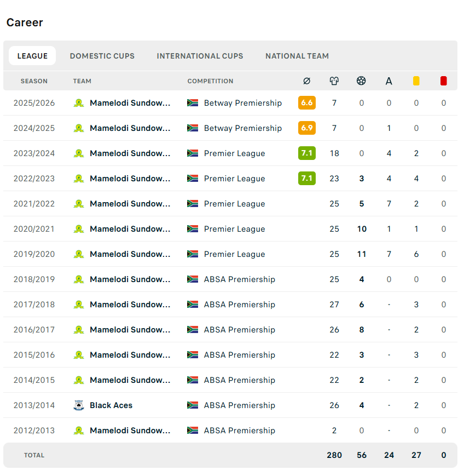Click South Africa flag in 2013/2014 row

point(193,405)
